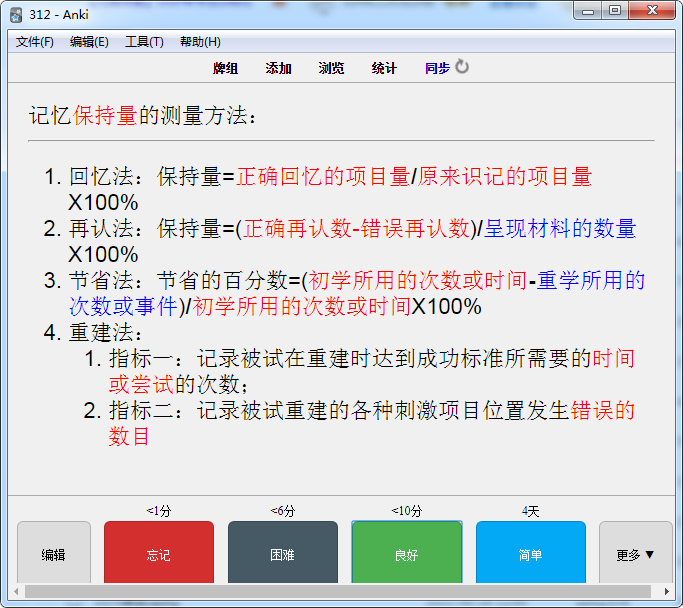The image size is (683, 608).
Task: Click the red text 原来识记的项目量
Action: 505,176
